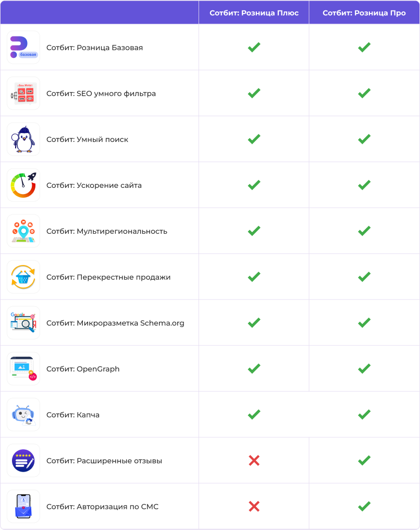The image size is (420, 530).
Task: Click red cross for Расширенные отзывы in Плюс
Action: [254, 461]
